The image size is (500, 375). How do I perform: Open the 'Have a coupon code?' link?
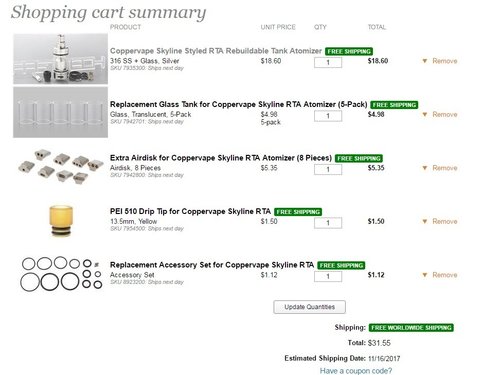click(x=356, y=371)
